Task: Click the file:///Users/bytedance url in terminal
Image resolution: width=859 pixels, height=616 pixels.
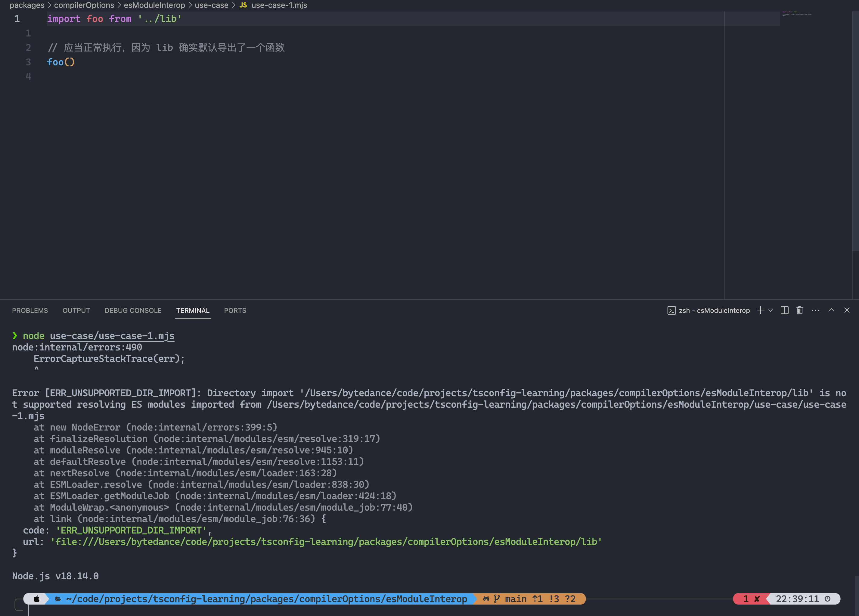Action: (326, 542)
